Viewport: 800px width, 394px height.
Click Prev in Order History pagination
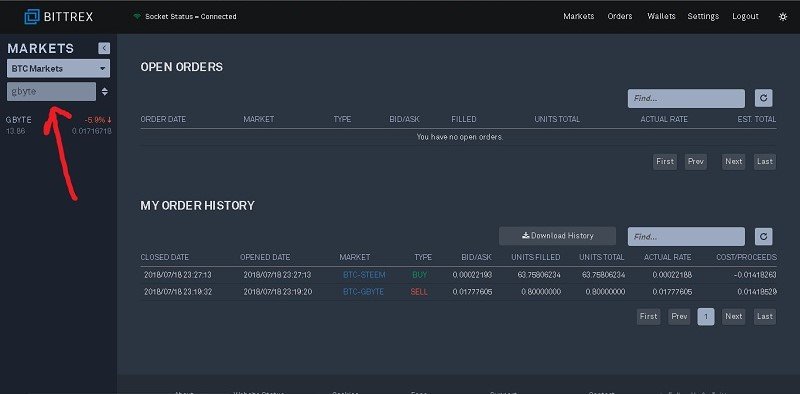(679, 316)
